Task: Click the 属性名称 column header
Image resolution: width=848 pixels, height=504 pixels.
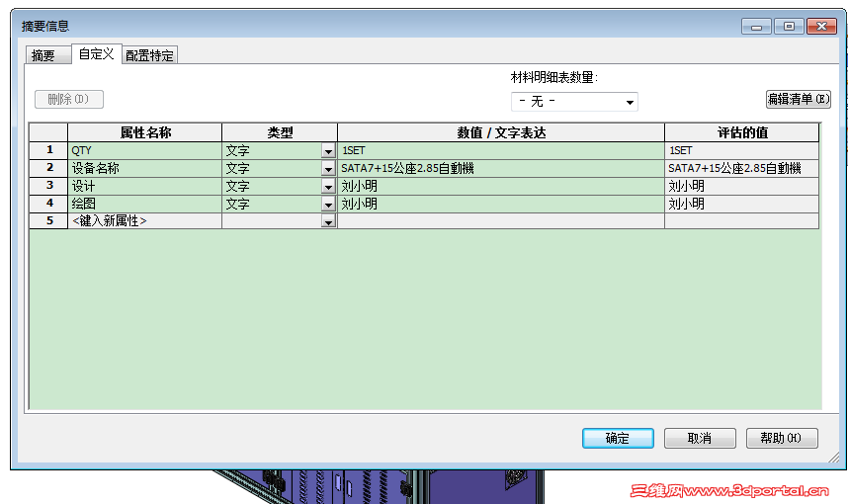Action: tap(145, 133)
